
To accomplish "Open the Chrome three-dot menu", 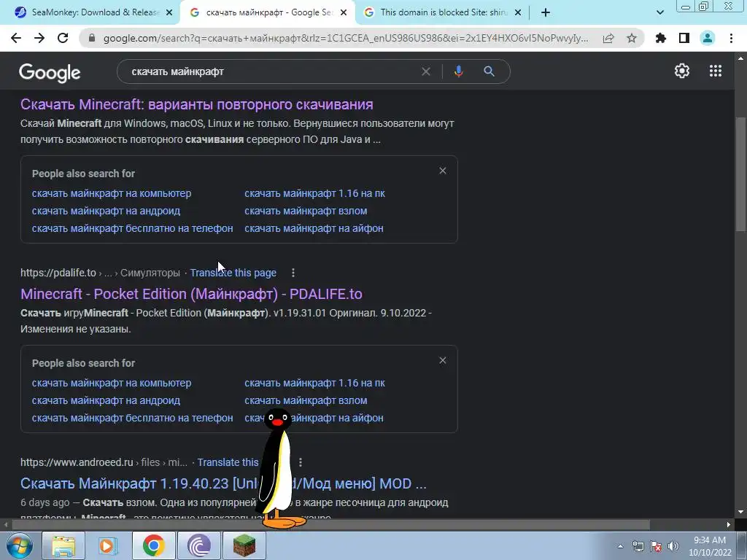I will [x=731, y=38].
